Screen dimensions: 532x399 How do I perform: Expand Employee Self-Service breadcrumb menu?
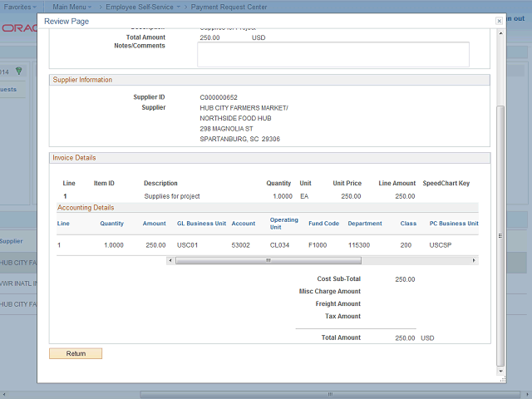(143, 6)
